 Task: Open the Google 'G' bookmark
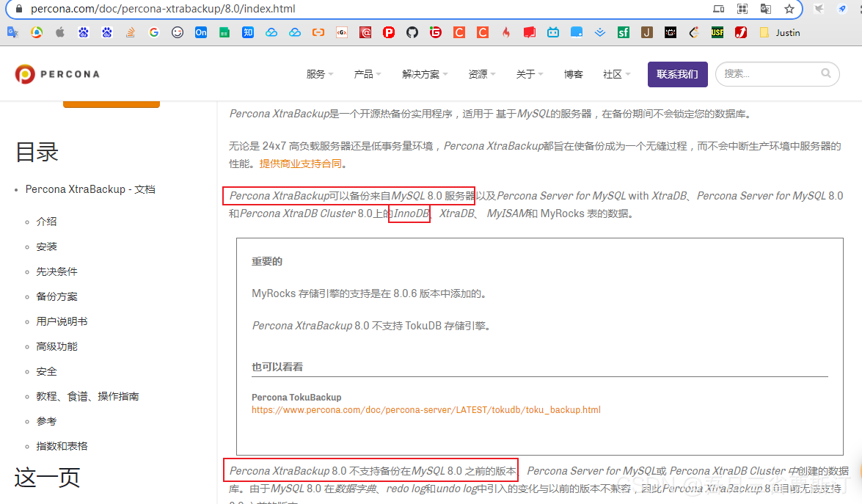154,32
